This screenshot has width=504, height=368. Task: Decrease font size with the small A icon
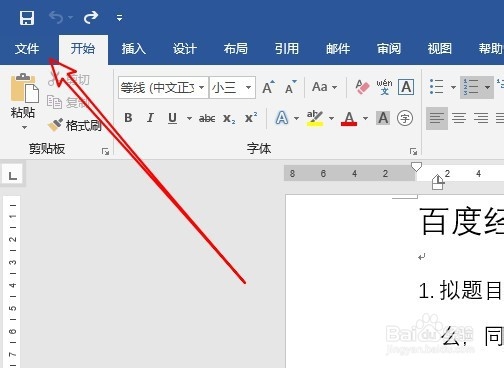click(x=290, y=87)
